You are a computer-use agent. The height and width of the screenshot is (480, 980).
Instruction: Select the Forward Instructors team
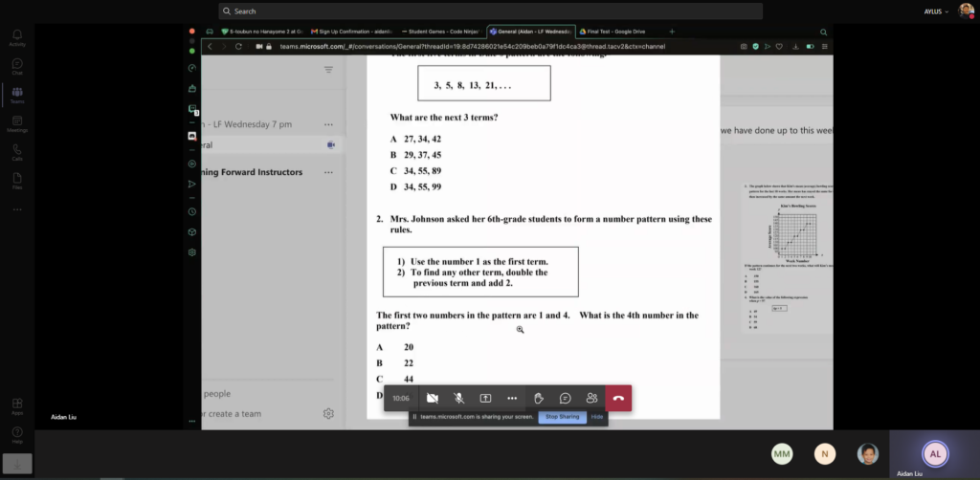(273, 172)
